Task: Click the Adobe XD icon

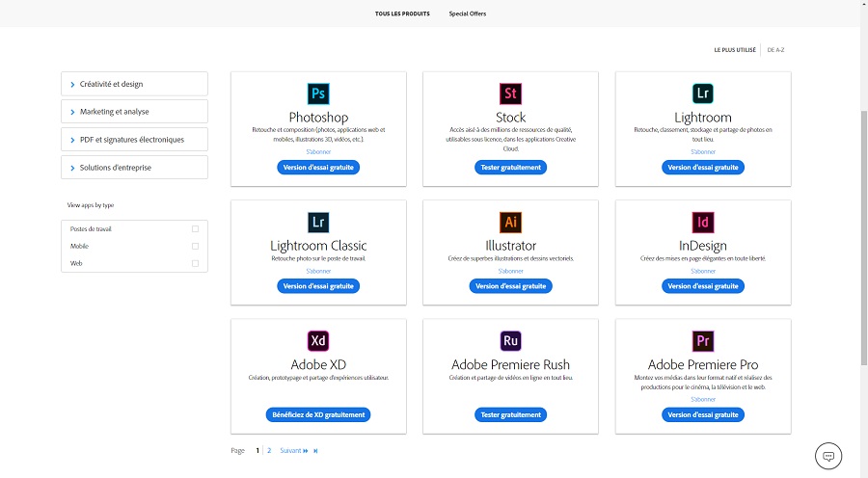Action: pyautogui.click(x=318, y=341)
